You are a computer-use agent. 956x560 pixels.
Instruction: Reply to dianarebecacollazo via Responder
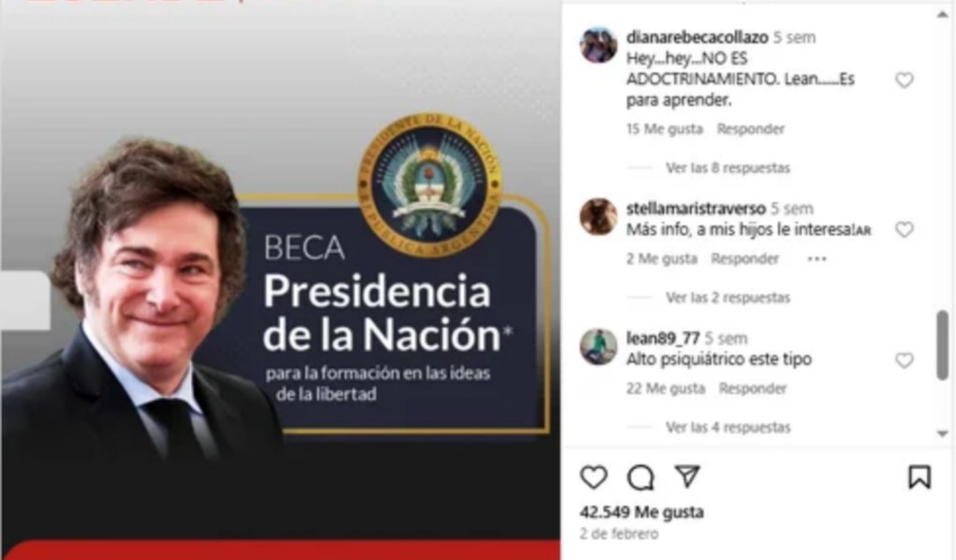tap(751, 129)
